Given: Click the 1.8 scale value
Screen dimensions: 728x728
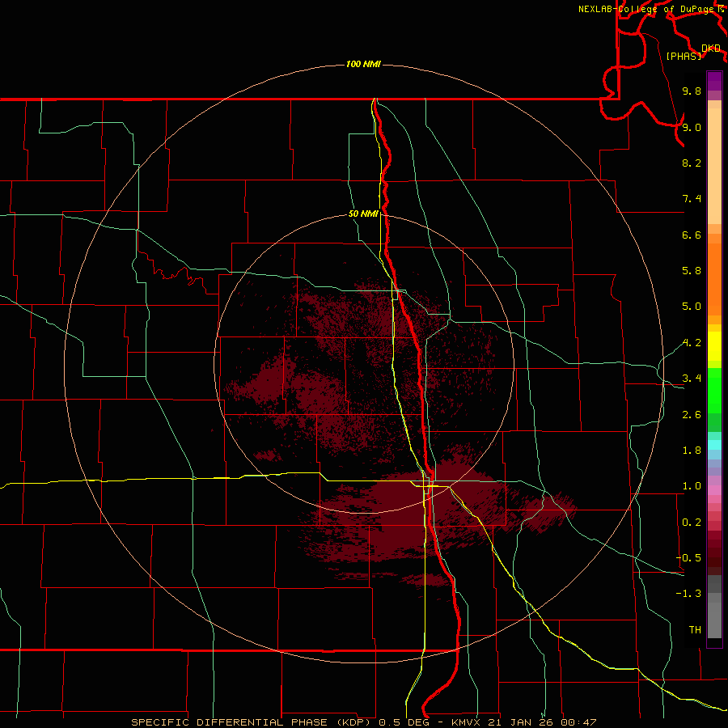Looking at the screenshot, I should click(692, 451).
